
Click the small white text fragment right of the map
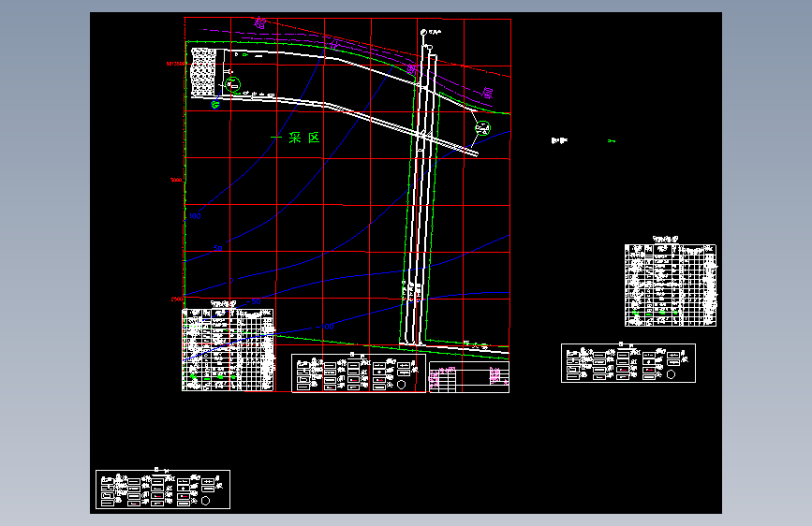(x=559, y=140)
